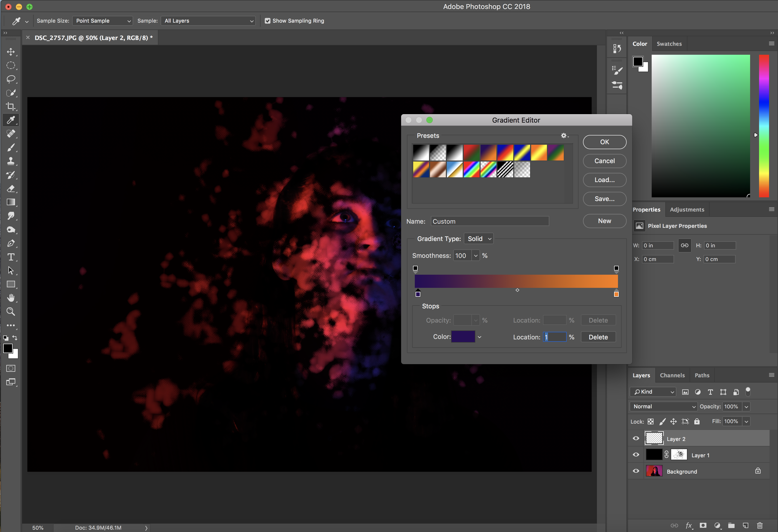Select the Crop tool
This screenshot has width=778, height=532.
click(11, 106)
